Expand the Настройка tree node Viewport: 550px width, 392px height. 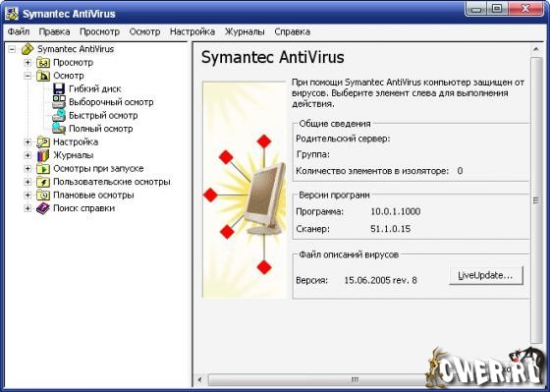(x=27, y=141)
